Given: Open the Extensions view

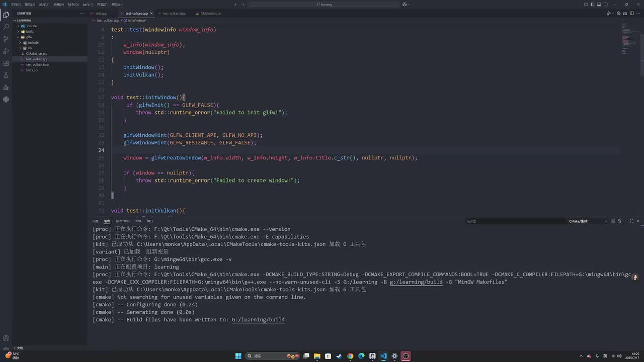Looking at the screenshot, I should [x=6, y=63].
